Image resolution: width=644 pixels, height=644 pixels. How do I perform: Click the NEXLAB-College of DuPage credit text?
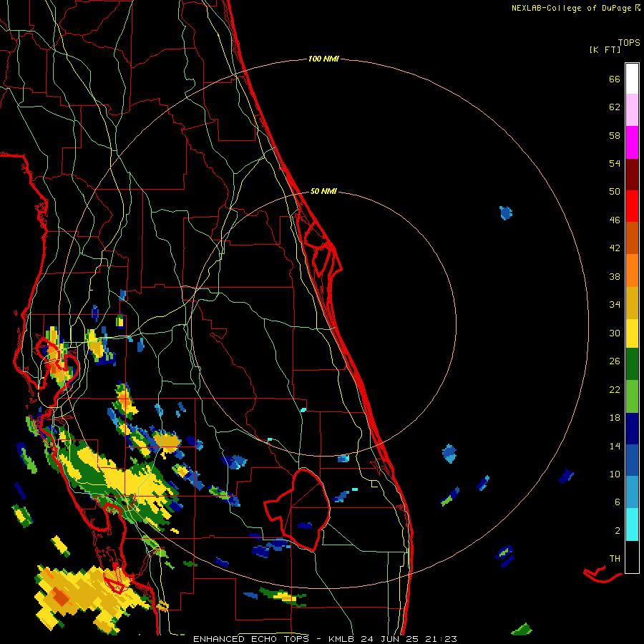pos(571,8)
